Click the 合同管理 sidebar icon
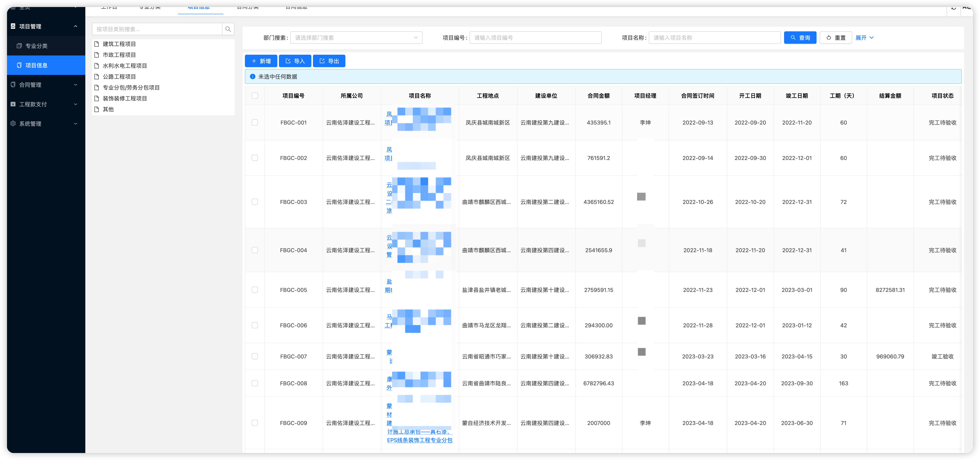Viewport: 980px width, 460px height. pyautogui.click(x=13, y=84)
